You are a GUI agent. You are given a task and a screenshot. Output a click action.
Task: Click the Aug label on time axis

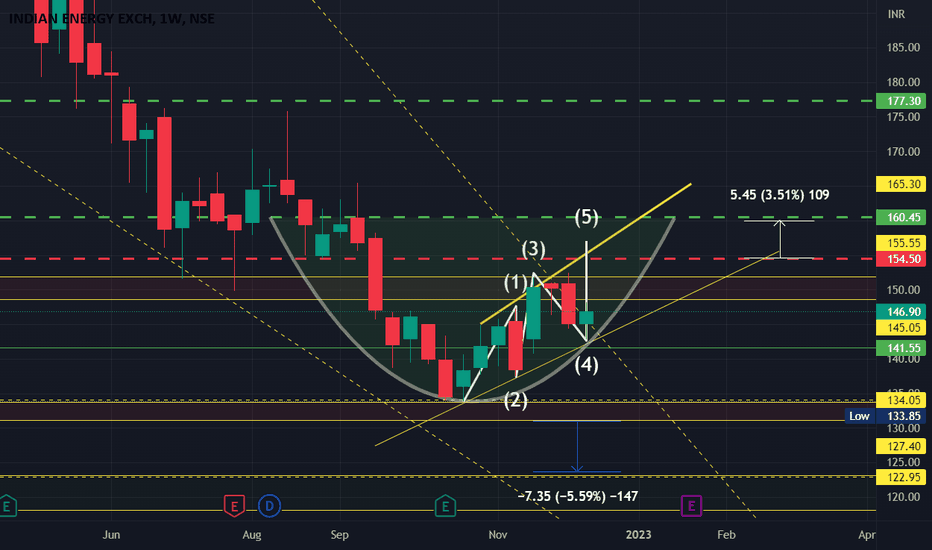(252, 535)
